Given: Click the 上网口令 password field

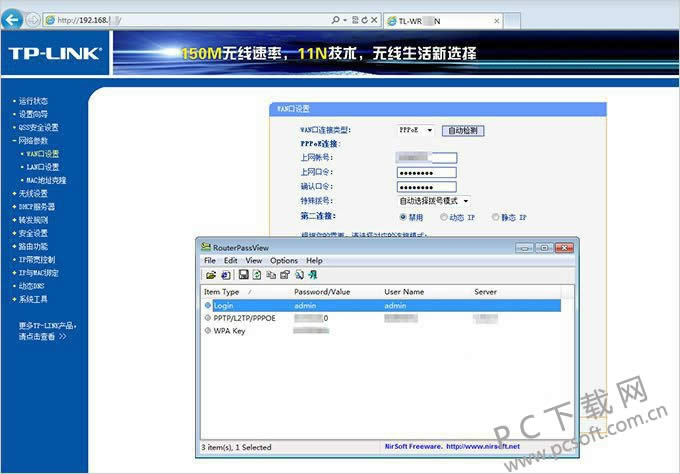Looking at the screenshot, I should click(x=427, y=173).
